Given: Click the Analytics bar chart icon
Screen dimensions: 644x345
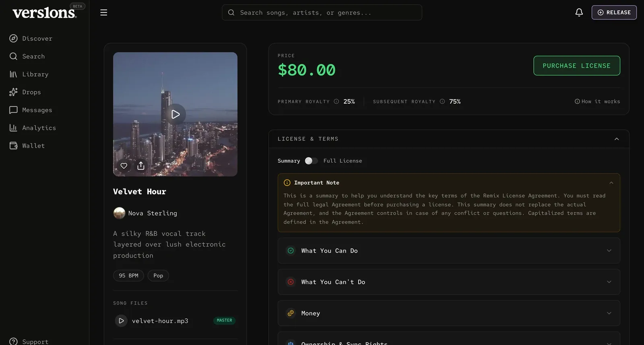Looking at the screenshot, I should [13, 128].
